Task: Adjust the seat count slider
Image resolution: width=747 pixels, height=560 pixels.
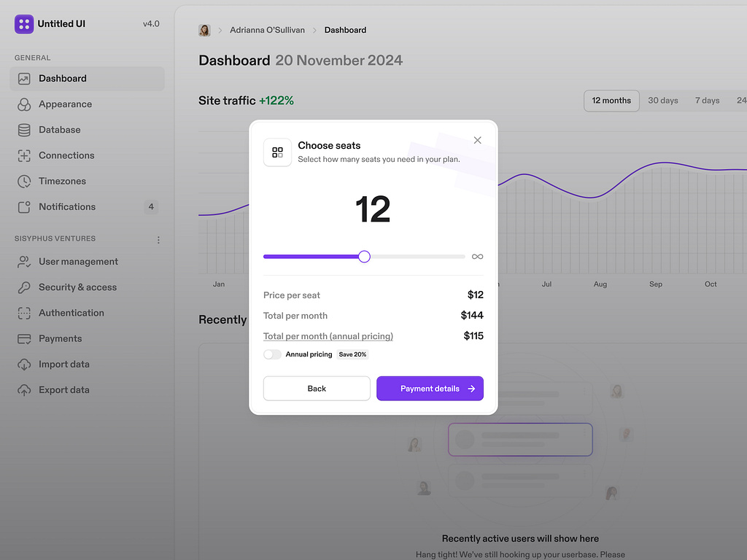Action: click(363, 256)
